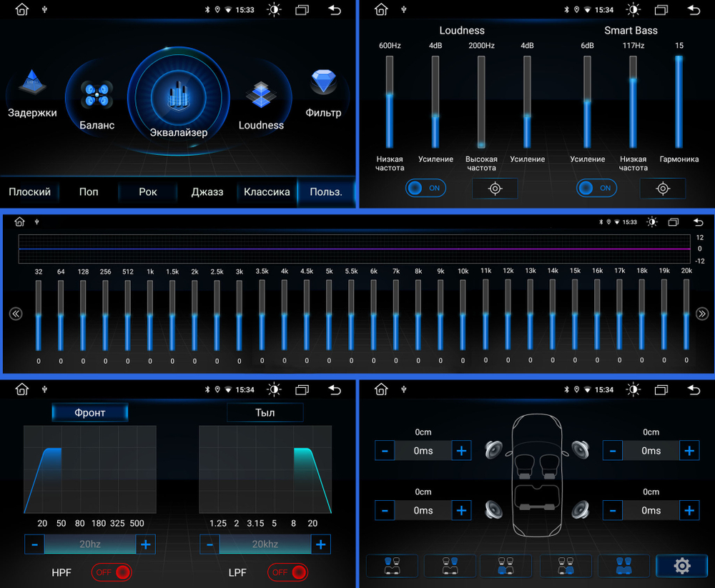Select the Эквалайзер center icon
Image resolution: width=715 pixels, height=588 pixels.
pos(179,97)
